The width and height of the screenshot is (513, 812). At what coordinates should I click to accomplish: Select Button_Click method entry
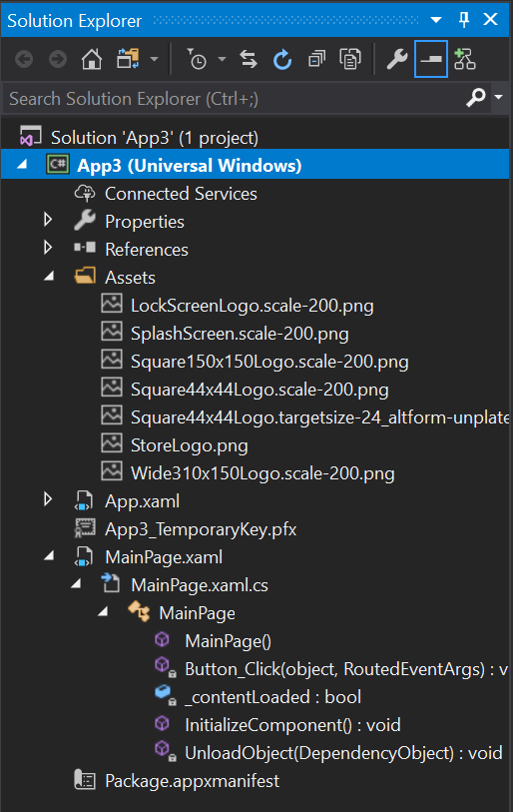point(345,669)
